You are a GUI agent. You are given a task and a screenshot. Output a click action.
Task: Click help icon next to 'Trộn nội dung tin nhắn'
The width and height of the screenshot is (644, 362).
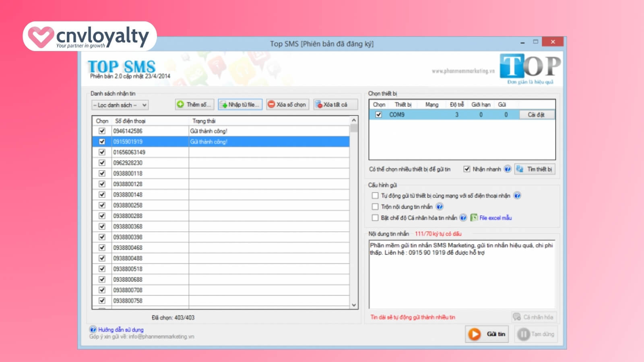(x=440, y=207)
